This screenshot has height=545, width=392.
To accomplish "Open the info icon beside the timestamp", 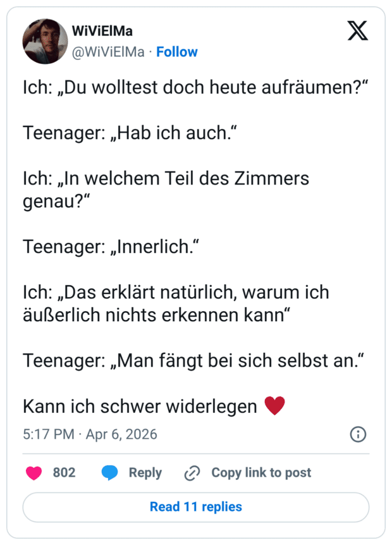I will (358, 434).
